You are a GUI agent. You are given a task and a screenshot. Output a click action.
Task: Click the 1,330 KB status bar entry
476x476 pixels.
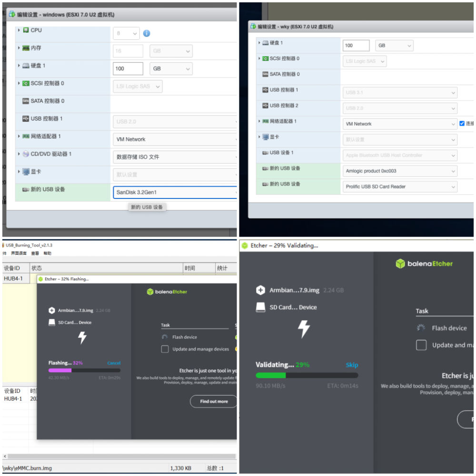(x=180, y=468)
